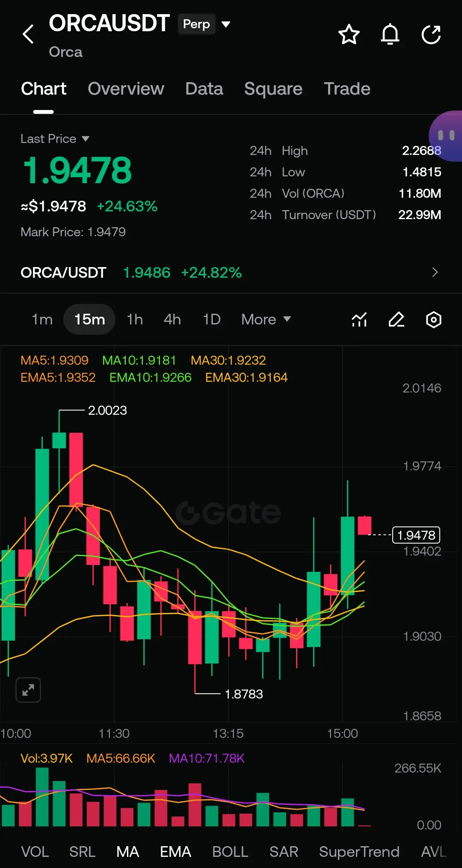Switch to the Overview tab
The width and height of the screenshot is (462, 868).
(x=126, y=89)
